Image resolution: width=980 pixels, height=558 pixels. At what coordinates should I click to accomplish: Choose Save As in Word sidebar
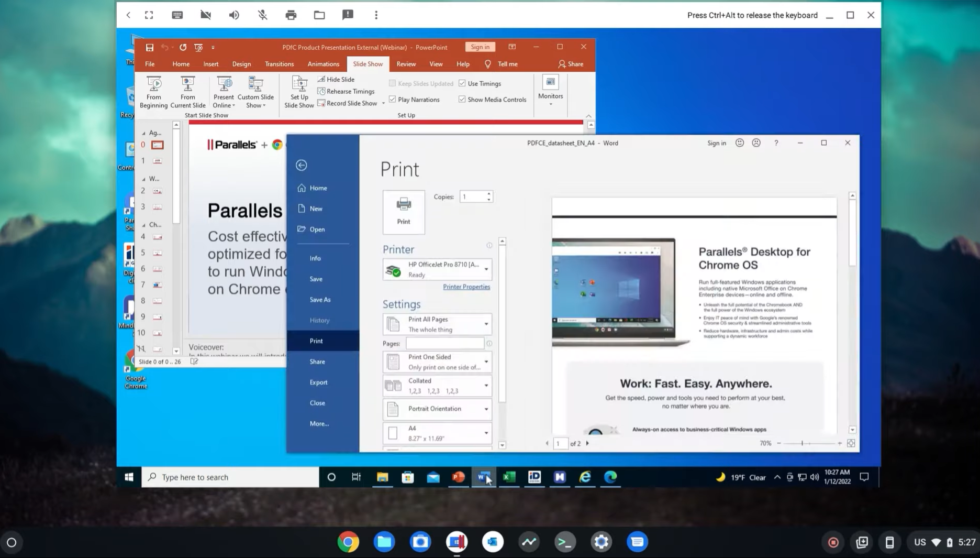[x=320, y=300]
